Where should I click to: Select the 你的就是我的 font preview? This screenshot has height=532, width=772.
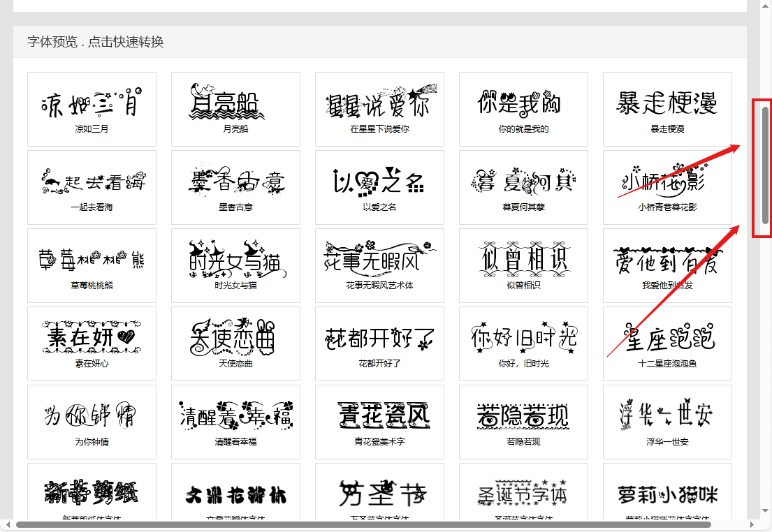[523, 109]
